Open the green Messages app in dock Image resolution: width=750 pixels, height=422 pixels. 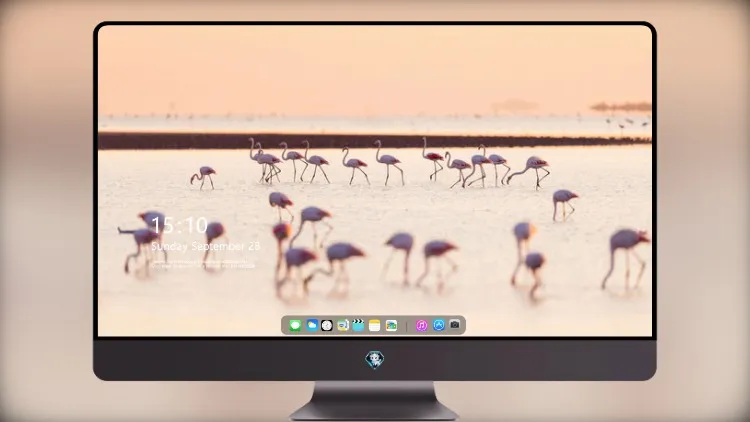295,325
